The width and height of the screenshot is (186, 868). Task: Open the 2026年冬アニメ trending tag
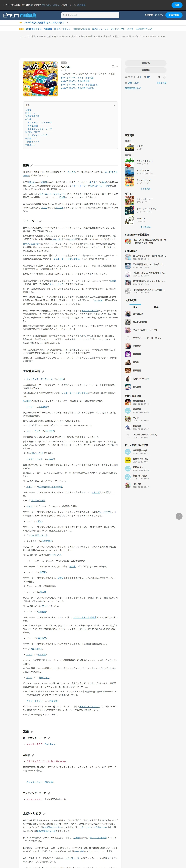pyautogui.click(x=33, y=29)
